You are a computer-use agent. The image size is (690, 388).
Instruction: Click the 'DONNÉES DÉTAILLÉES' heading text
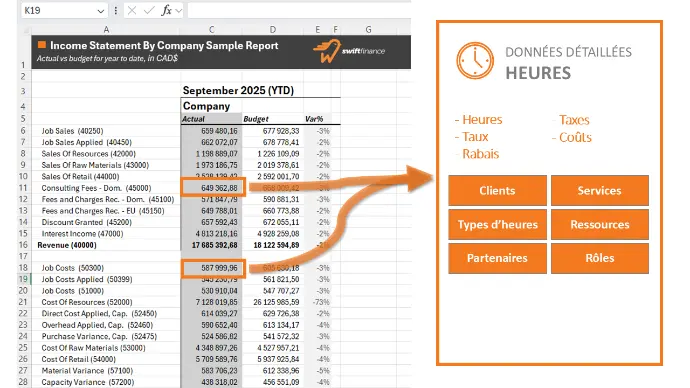(568, 52)
